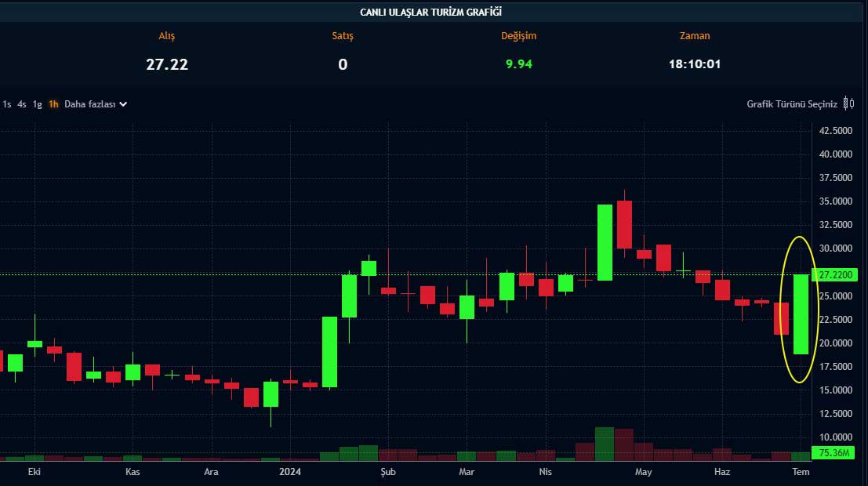The image size is (868, 486).
Task: Click the 32.5000 price axis label
Action: tap(835, 225)
